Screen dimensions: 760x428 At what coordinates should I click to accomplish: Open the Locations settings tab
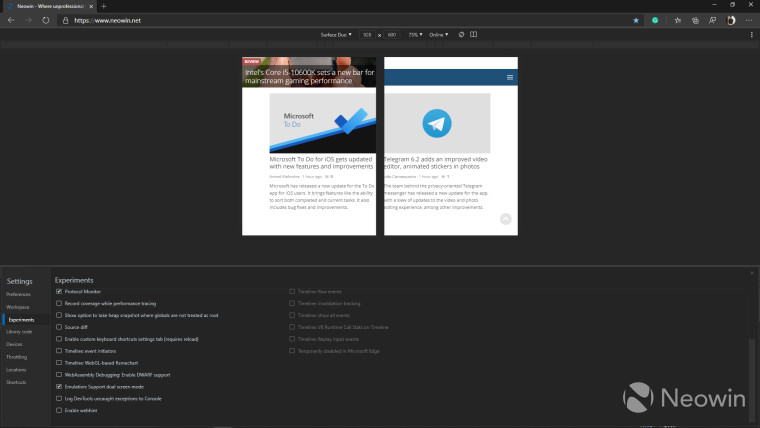click(x=16, y=369)
